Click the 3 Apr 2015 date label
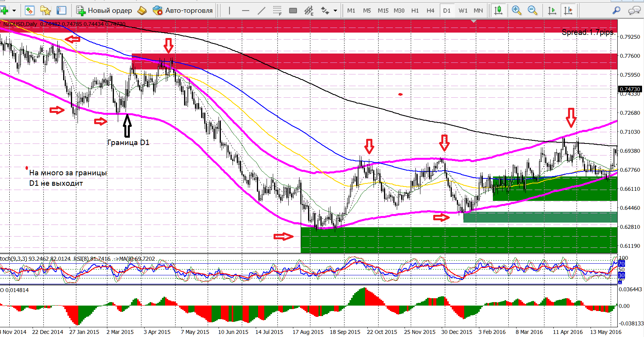Screen dimensions: 644x337 [x=157, y=332]
